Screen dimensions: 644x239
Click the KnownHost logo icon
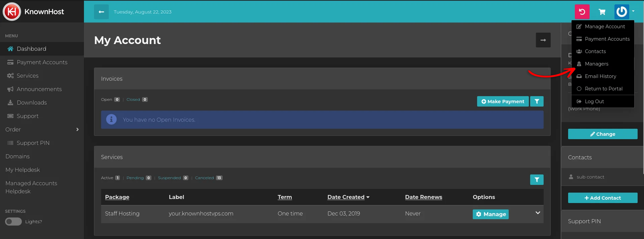pos(12,12)
